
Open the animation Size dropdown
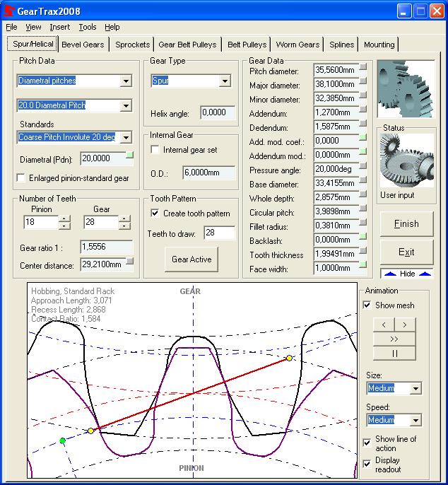(x=415, y=388)
